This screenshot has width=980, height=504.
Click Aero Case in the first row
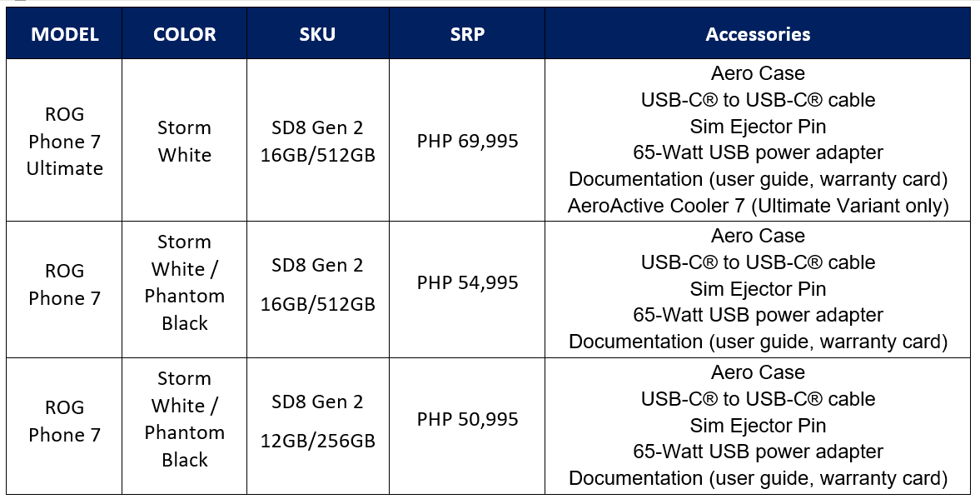click(758, 73)
